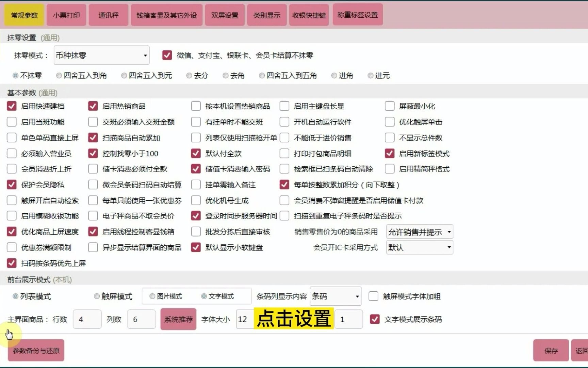Screen dimensions: 588x368
Task: Uncheck 启用线程控制客显钱箱 checkbox
Action: coord(93,232)
